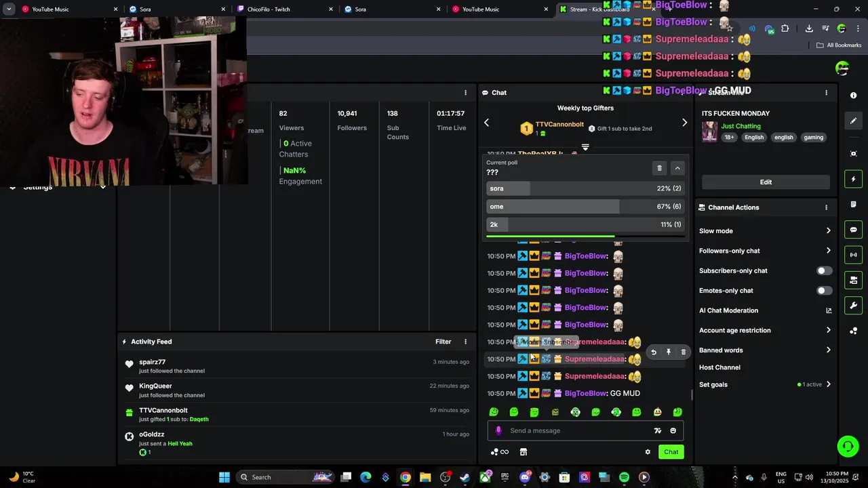Click the green Chat send button
Viewport: 868px width, 488px height.
(x=671, y=452)
